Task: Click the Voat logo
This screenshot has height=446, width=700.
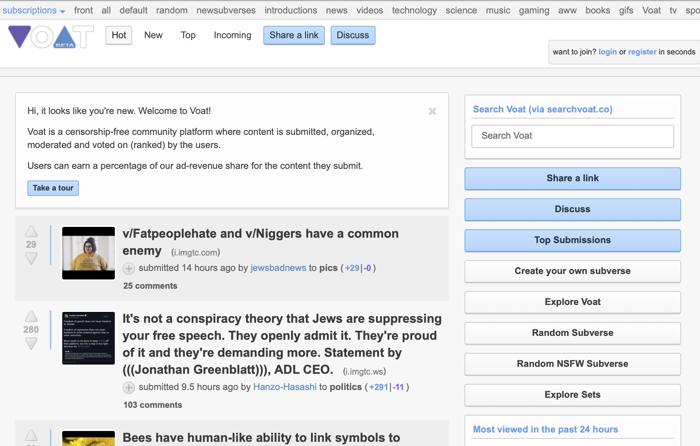Action: pos(51,37)
